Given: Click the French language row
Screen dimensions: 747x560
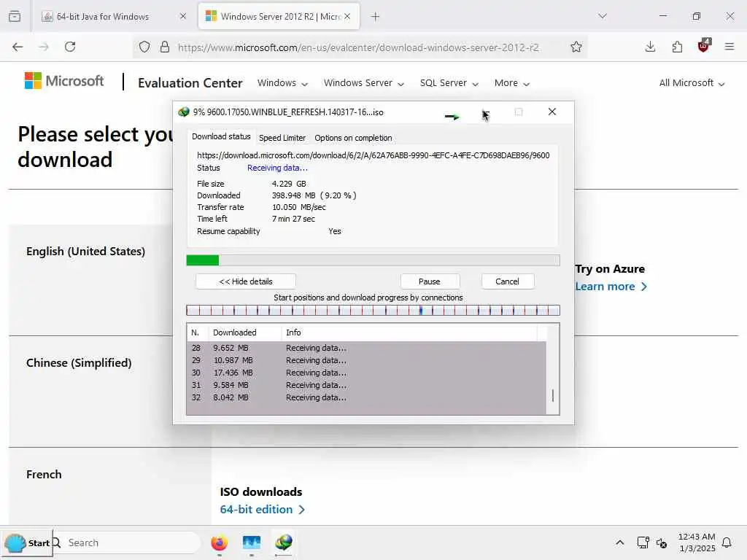Looking at the screenshot, I should point(44,474).
